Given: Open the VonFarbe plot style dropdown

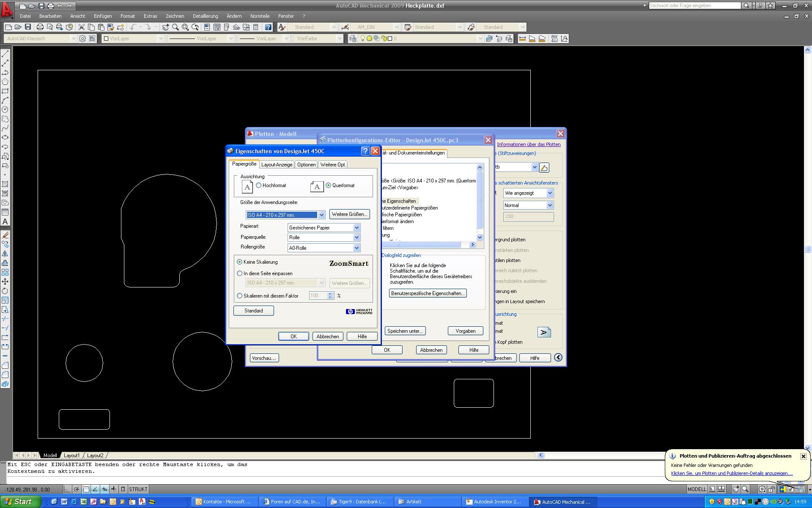Looking at the screenshot, I should [x=318, y=39].
